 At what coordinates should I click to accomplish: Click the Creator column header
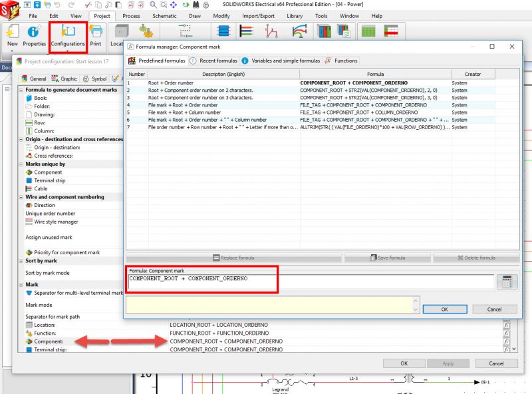click(x=473, y=74)
